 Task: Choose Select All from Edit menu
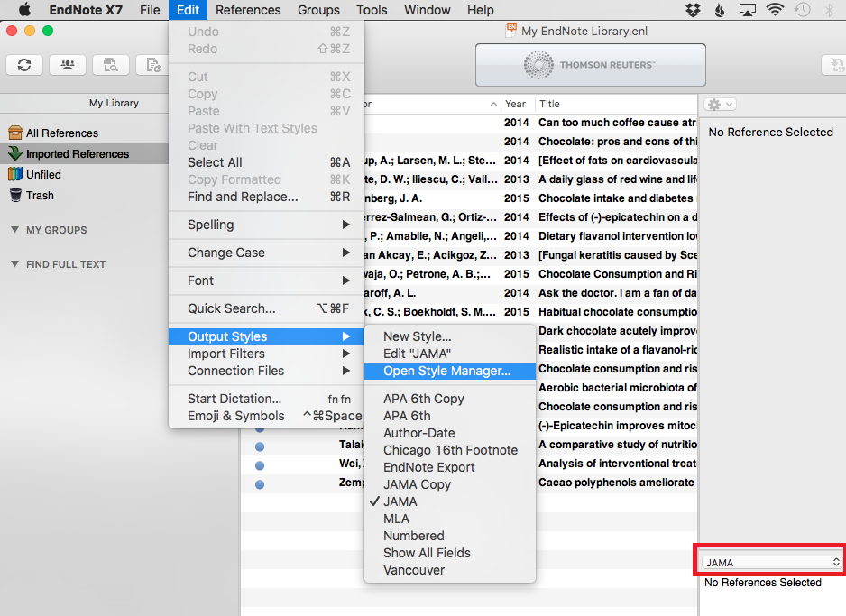(x=267, y=162)
